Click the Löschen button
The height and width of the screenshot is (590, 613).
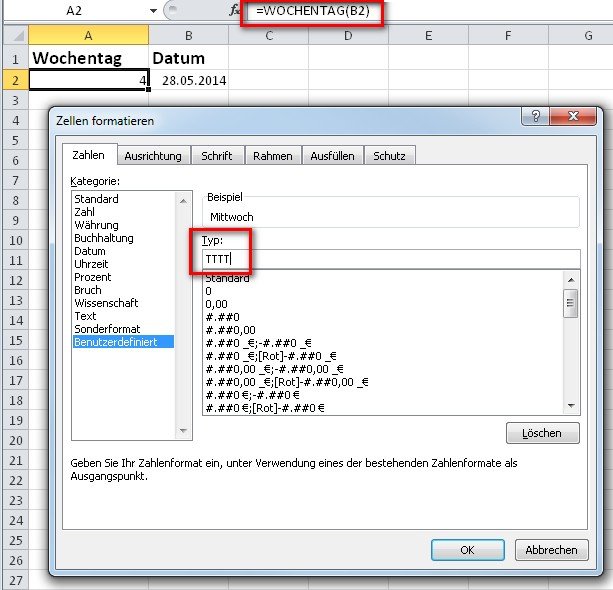point(542,433)
